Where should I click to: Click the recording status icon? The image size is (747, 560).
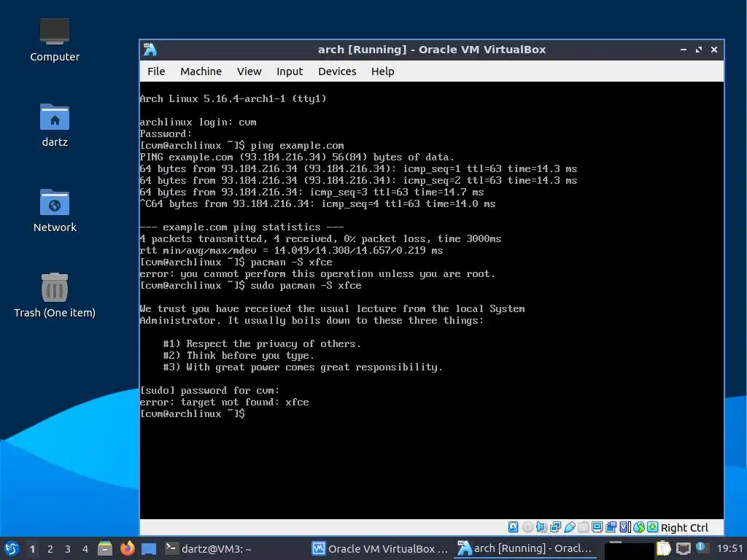click(611, 527)
